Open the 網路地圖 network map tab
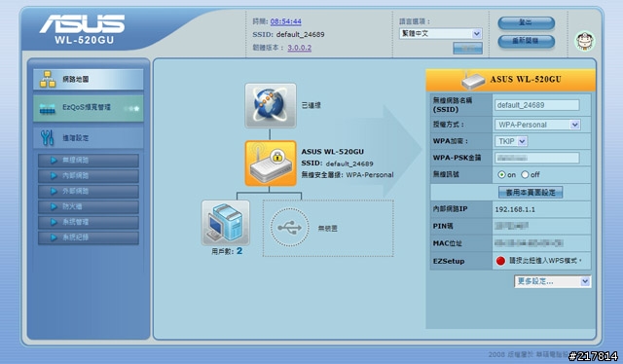Screen dimensions: 623x364 [89, 80]
